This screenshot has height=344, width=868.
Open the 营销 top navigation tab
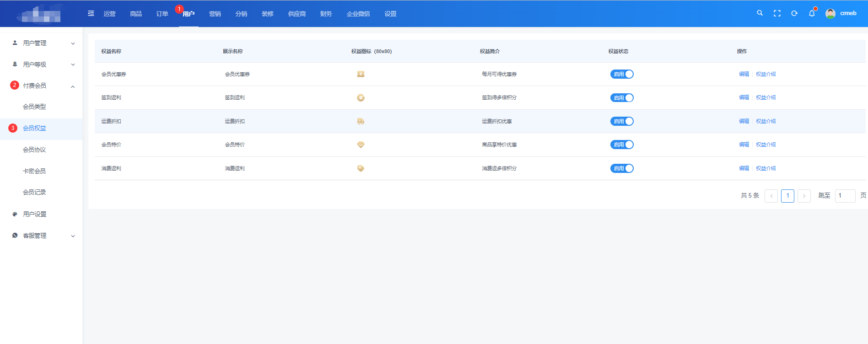point(215,14)
